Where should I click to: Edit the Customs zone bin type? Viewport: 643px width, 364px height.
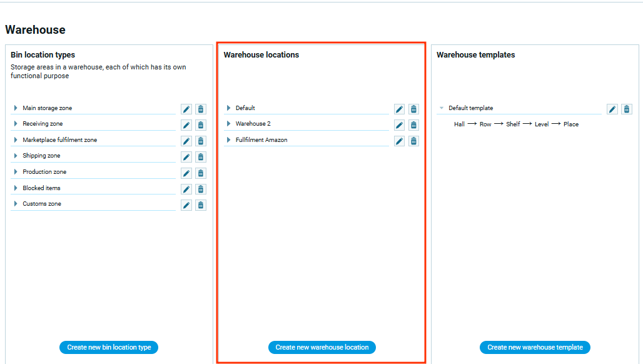click(186, 205)
